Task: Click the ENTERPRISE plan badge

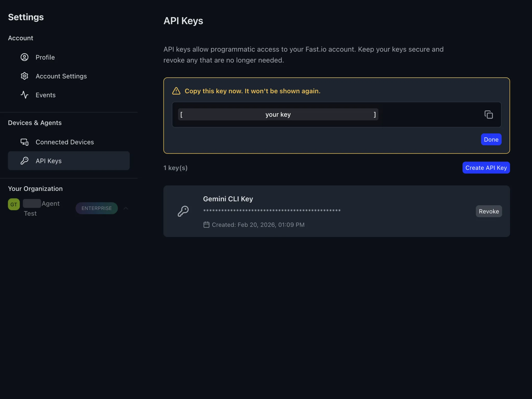Action: click(97, 208)
